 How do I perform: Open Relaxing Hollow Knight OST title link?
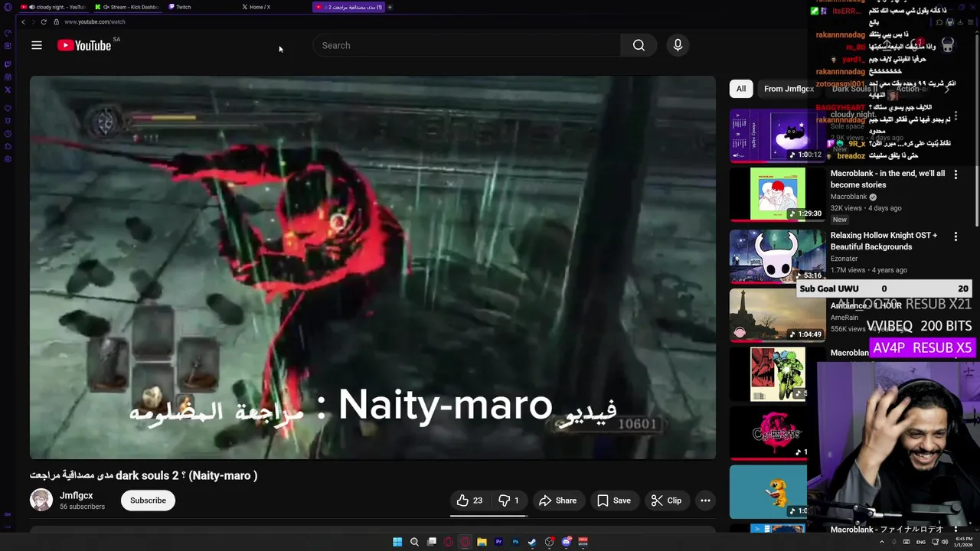click(884, 241)
